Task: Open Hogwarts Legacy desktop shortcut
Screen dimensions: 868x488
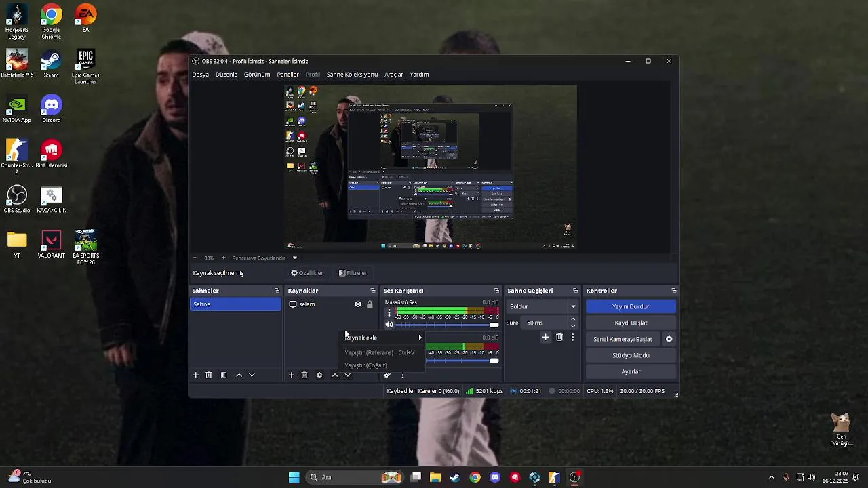Action: [17, 22]
